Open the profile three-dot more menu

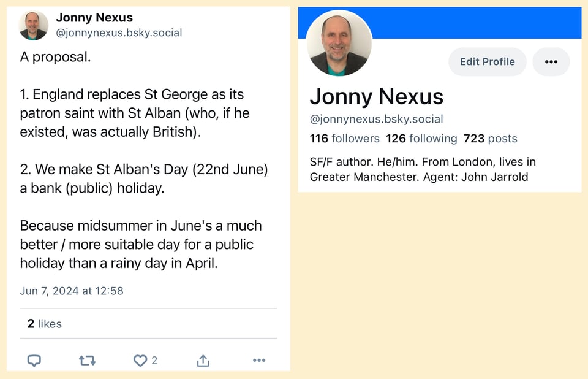click(551, 61)
